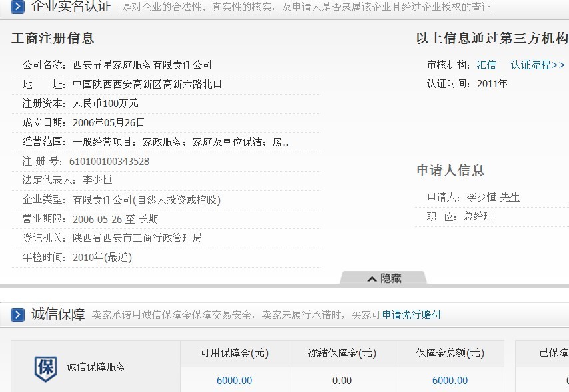Select the 企业实名认证 section heading
Image resolution: width=569 pixels, height=392 pixels.
point(71,7)
